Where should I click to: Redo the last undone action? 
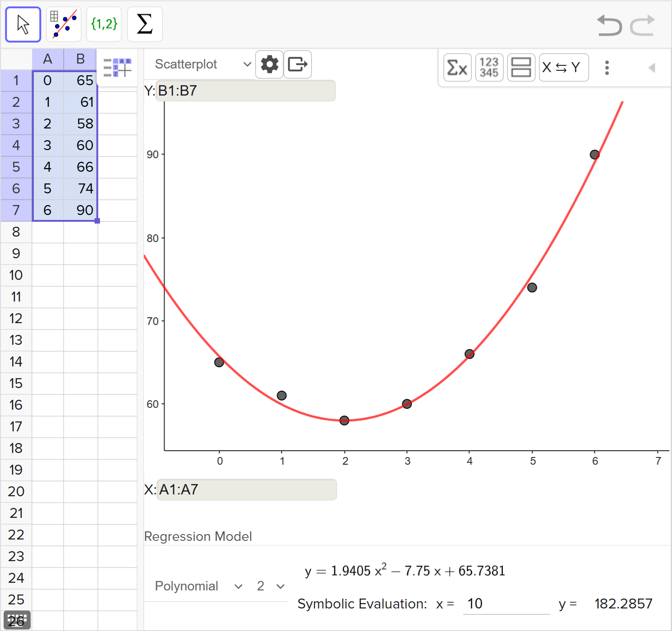click(642, 25)
